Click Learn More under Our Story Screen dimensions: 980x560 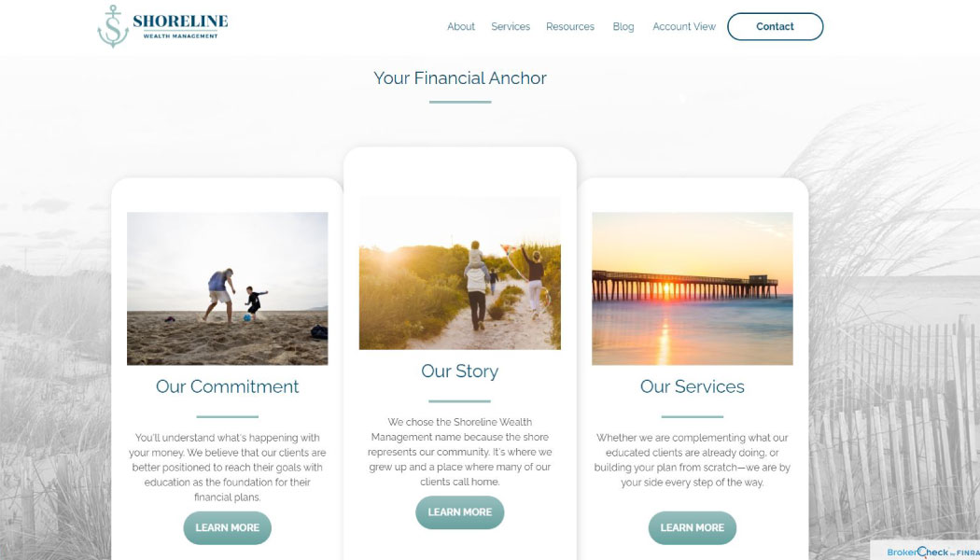pos(459,512)
